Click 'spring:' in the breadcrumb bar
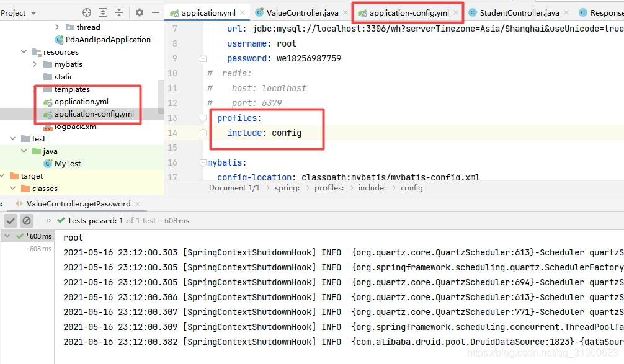 [x=287, y=188]
